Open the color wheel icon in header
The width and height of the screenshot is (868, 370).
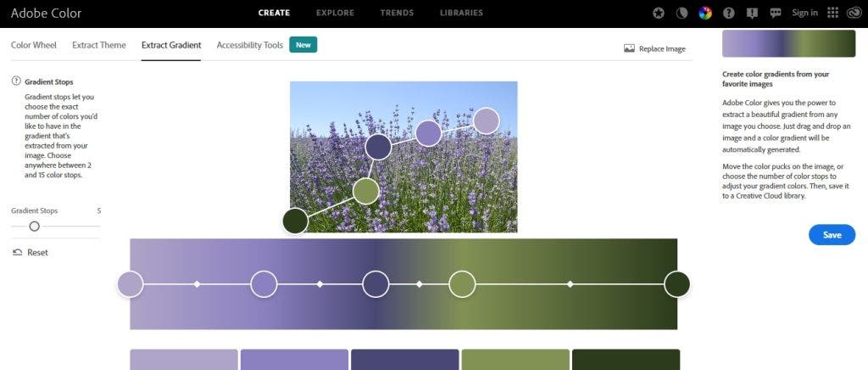point(704,13)
